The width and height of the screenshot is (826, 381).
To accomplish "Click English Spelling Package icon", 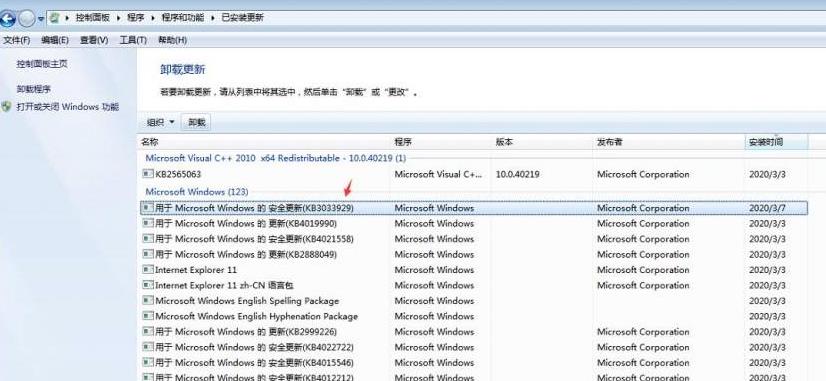I will pos(148,300).
